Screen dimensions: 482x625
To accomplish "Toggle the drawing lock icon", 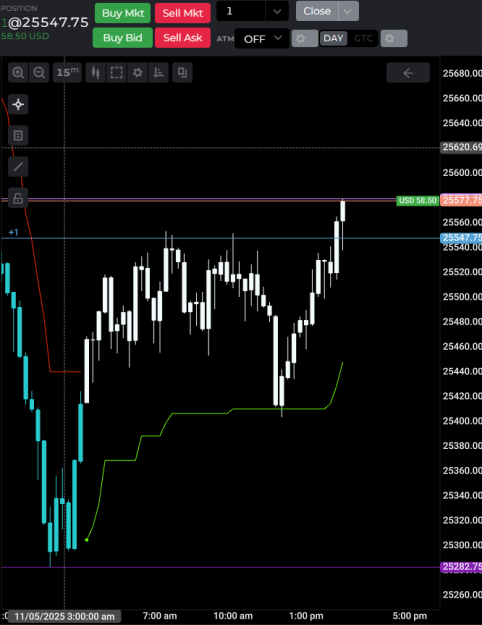I will 18,198.
